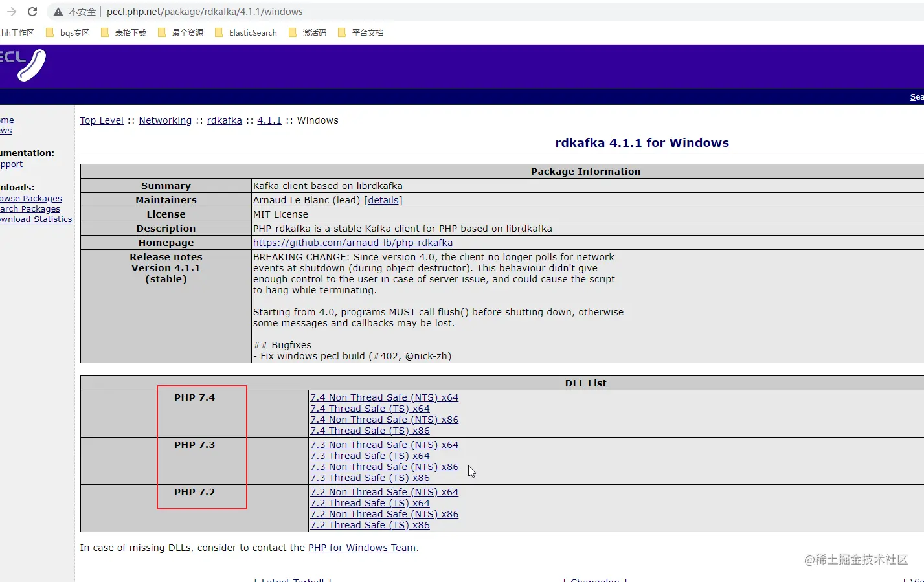Image resolution: width=924 pixels, height=582 pixels.
Task: Open the 平台文档 bookmark folder icon
Action: coord(342,32)
